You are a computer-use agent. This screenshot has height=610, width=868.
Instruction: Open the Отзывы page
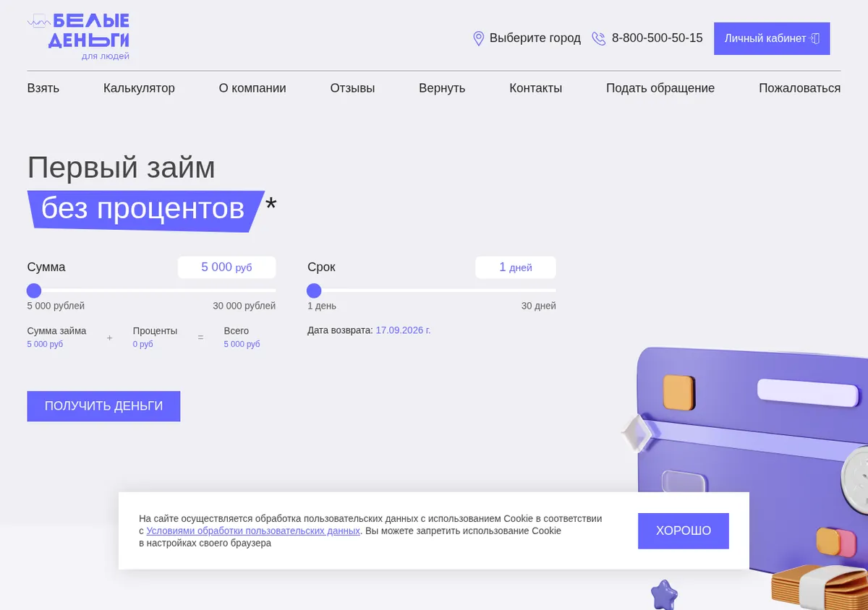pos(352,88)
